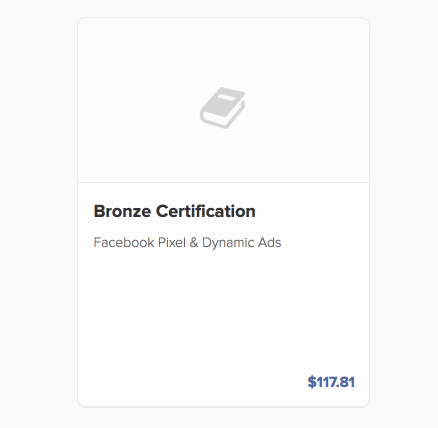Click the divider line under the thumbnail
Viewport: 438px width, 428px height.
tap(223, 182)
